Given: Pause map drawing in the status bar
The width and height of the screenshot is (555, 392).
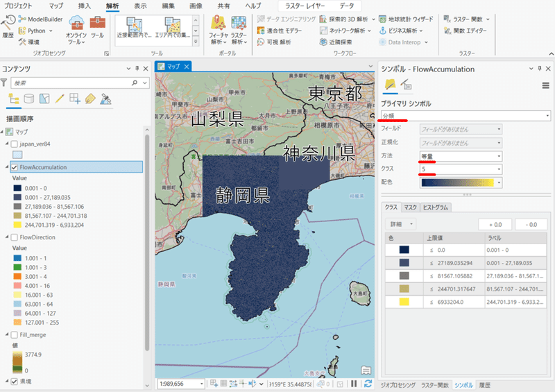Looking at the screenshot, I should [x=354, y=384].
